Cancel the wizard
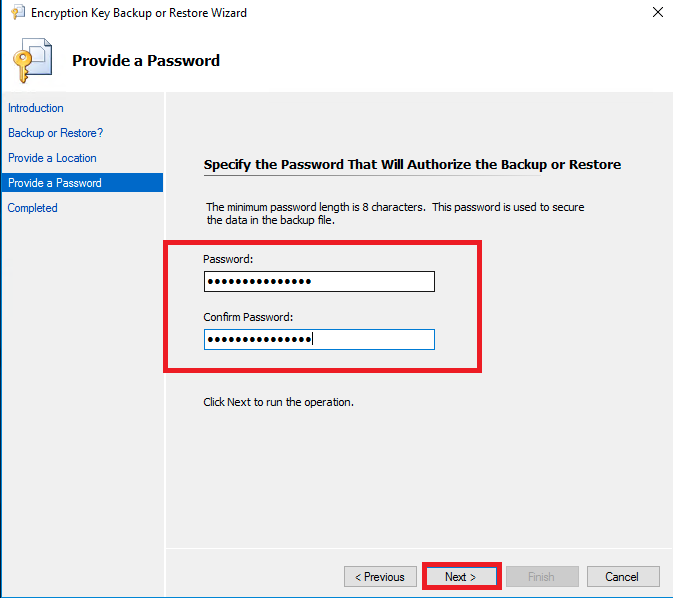Viewport: 673px width, 598px height. coord(622,577)
